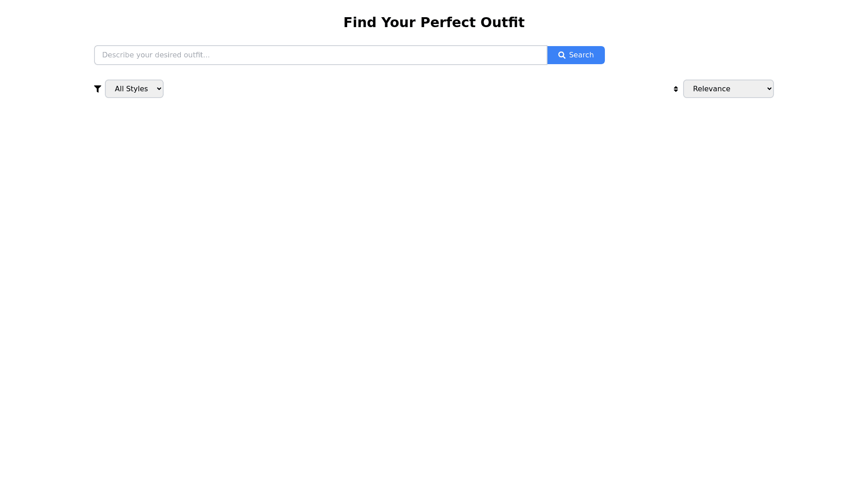Click the word "Perfect" in the heading
The width and height of the screenshot is (868, 488).
click(x=448, y=23)
